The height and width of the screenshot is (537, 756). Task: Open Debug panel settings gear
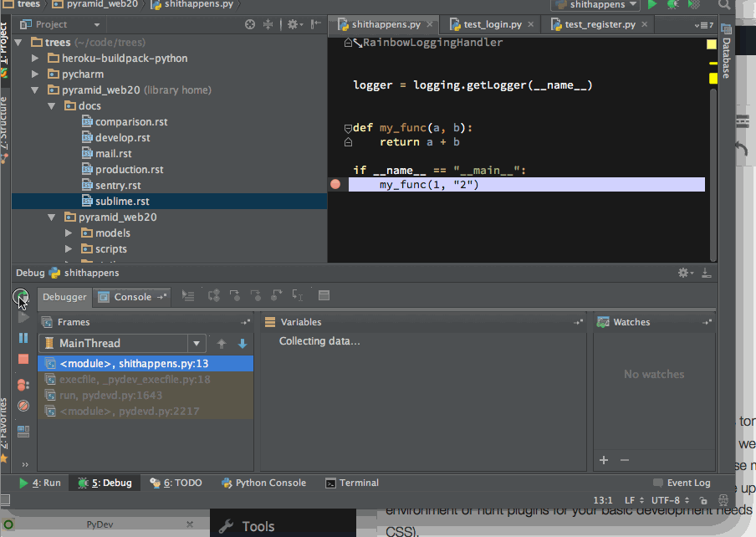(685, 273)
